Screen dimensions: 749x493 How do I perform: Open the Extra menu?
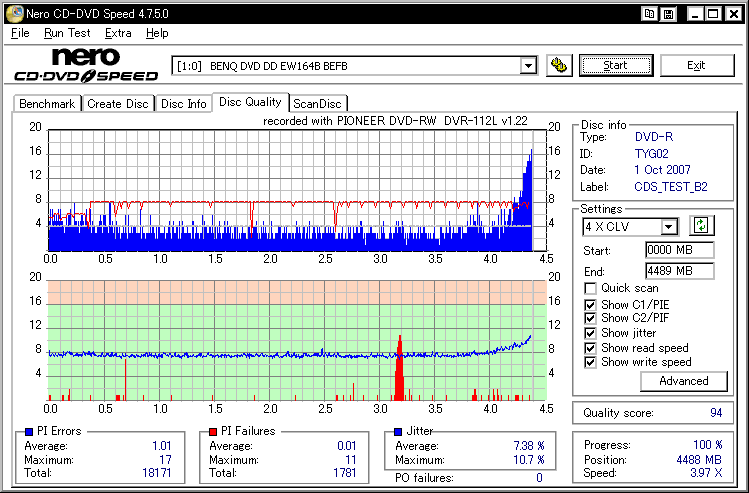tap(118, 33)
